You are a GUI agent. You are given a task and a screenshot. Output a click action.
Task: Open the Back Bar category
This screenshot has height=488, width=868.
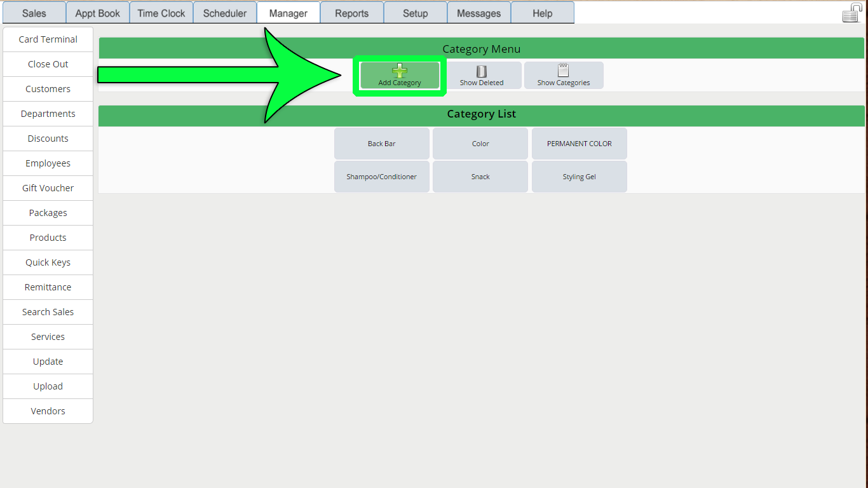382,144
